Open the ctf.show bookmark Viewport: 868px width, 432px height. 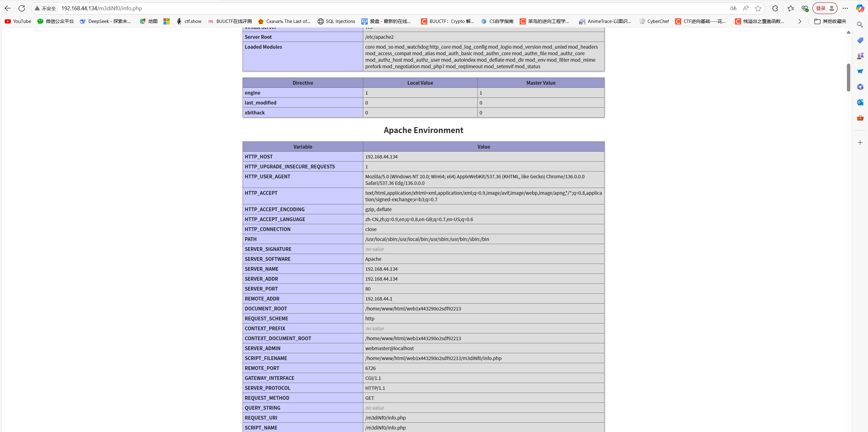coord(189,21)
